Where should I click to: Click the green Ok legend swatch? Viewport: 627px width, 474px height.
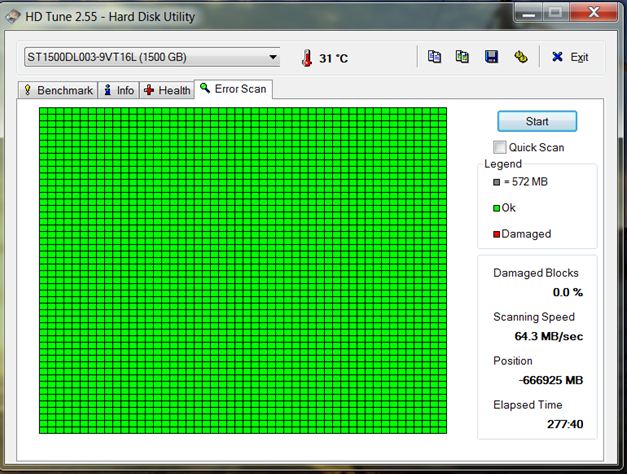497,208
